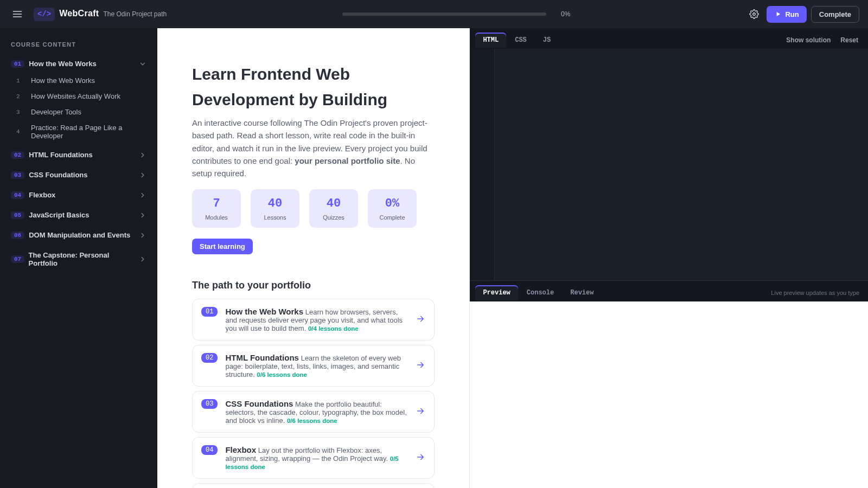Select DOM Manipulation and Events module
This screenshot has width=868, height=488.
tap(79, 235)
